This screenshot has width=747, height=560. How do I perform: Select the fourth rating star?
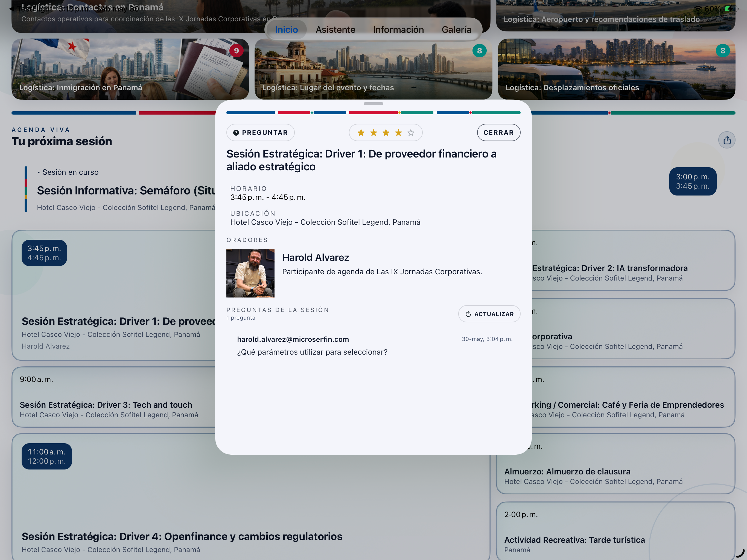point(398,133)
